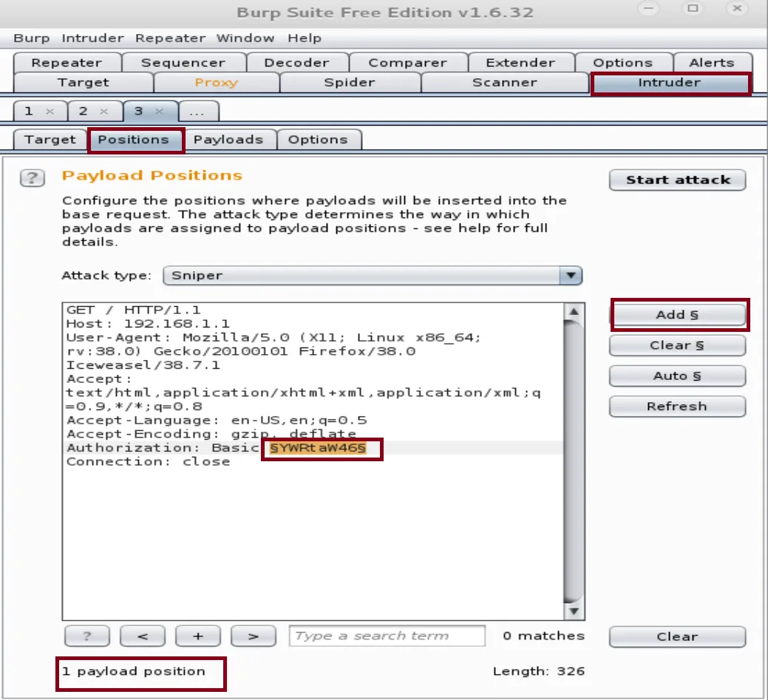The width and height of the screenshot is (768, 700).
Task: Switch to the main Options tab
Action: (623, 63)
